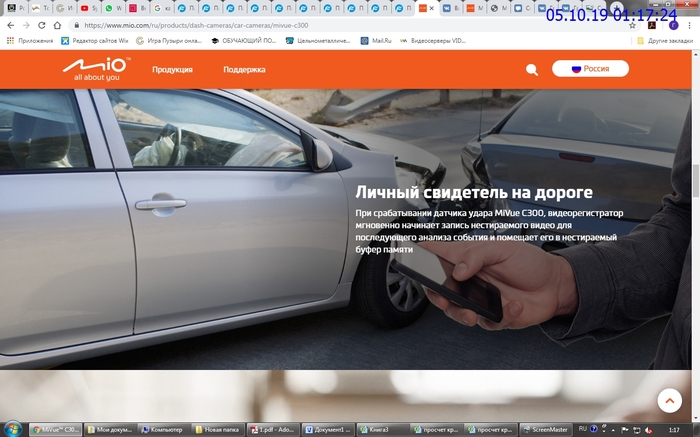Click the scroll-to-top arrow button
This screenshot has width=700, height=437.
click(x=670, y=400)
